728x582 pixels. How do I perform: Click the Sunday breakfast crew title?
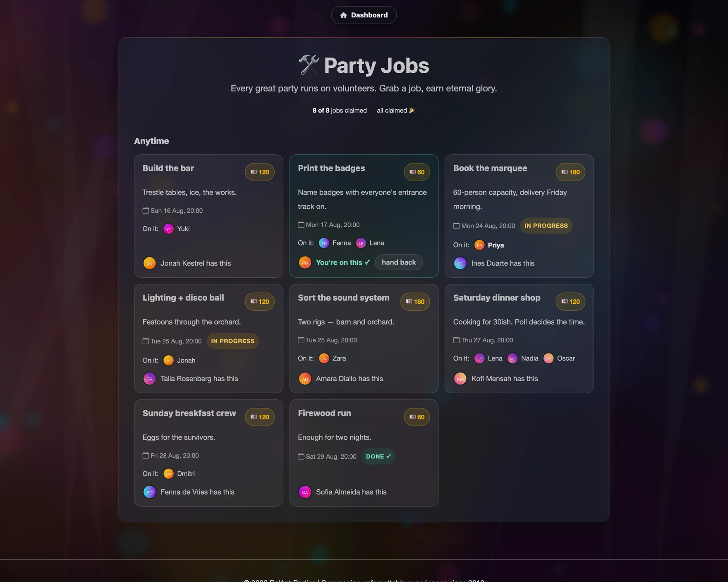[x=189, y=413]
